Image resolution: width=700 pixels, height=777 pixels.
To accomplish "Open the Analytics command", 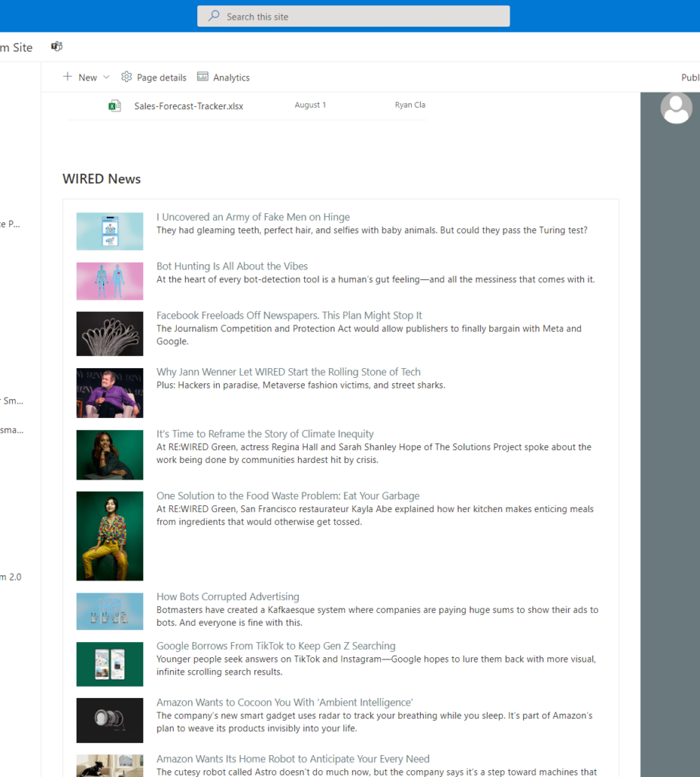I will pos(224,77).
